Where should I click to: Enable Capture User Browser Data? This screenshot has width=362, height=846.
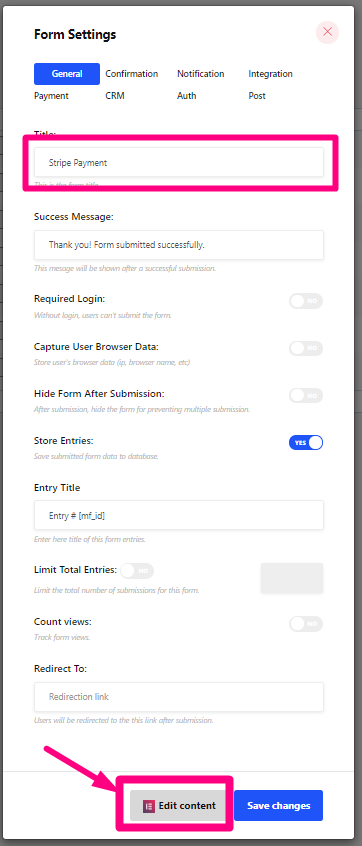point(306,348)
